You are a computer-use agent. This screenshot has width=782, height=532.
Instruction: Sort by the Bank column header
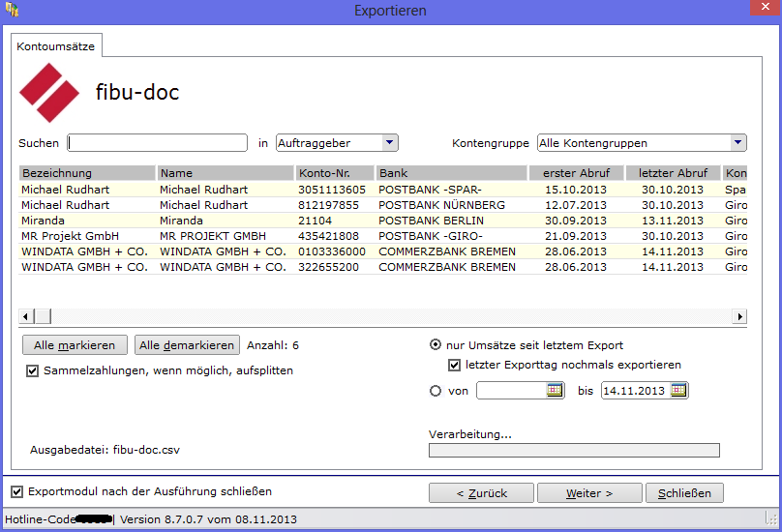tap(452, 173)
